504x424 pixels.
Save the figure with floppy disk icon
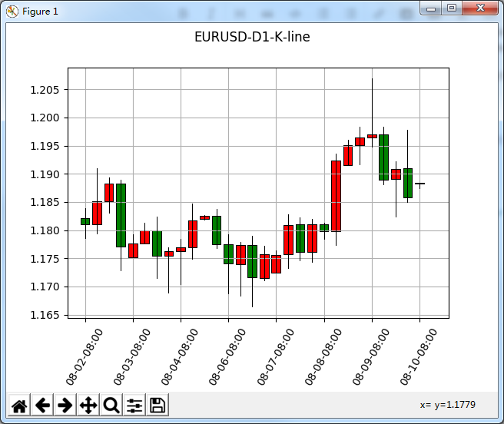[157, 405]
